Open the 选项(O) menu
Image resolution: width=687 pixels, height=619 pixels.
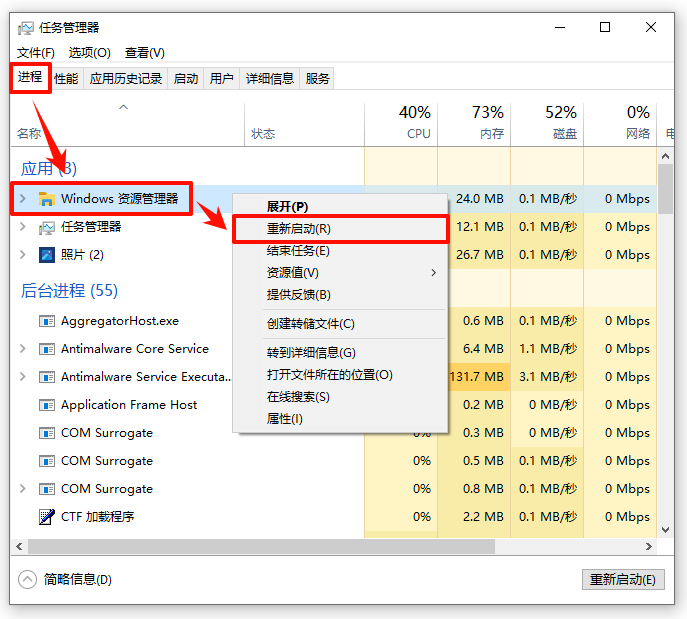(90, 53)
